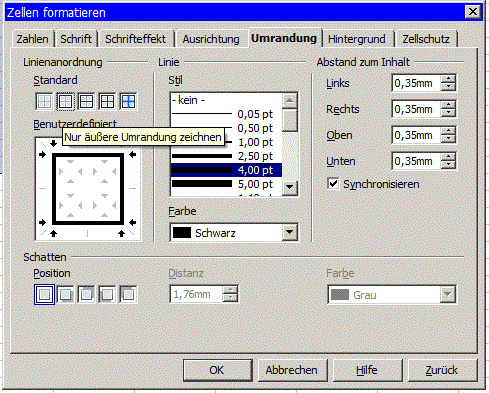Viewport: 489px width, 393px height.
Task: Select shadow to bottom left icon
Action: [107, 294]
